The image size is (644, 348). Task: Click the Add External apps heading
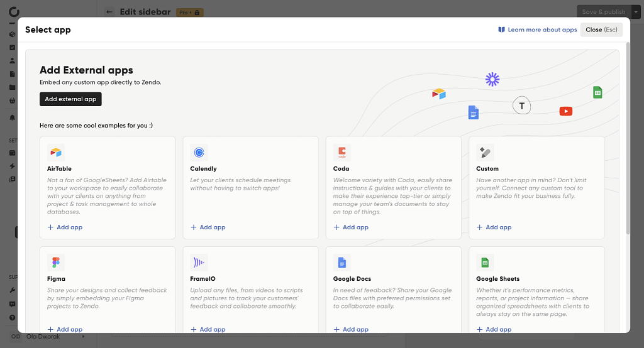[86, 70]
